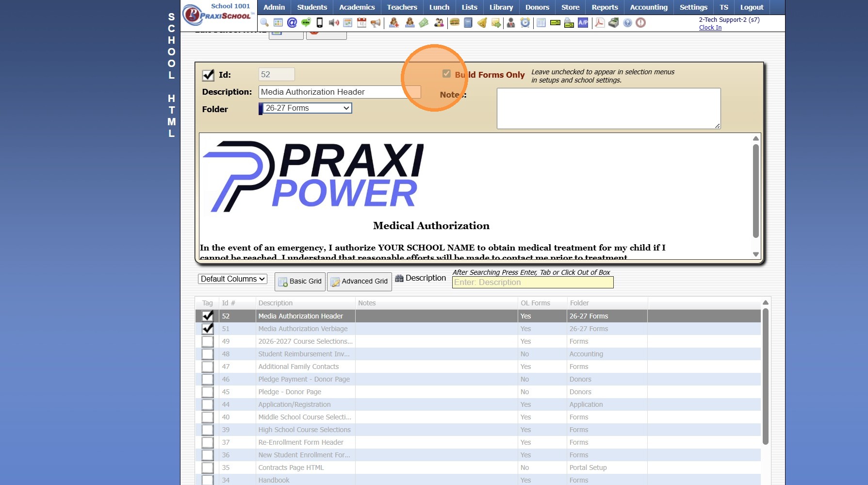
Task: Tag row 49 2026-2027 Course Selections
Action: (208, 341)
